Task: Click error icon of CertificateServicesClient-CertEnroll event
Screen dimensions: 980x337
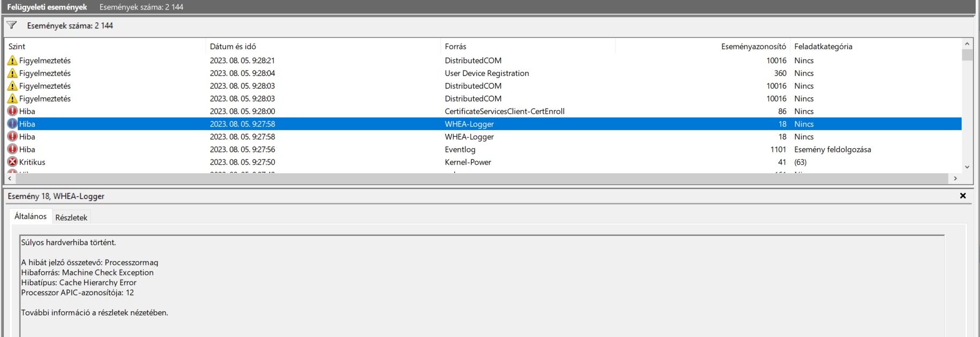Action: [12, 111]
